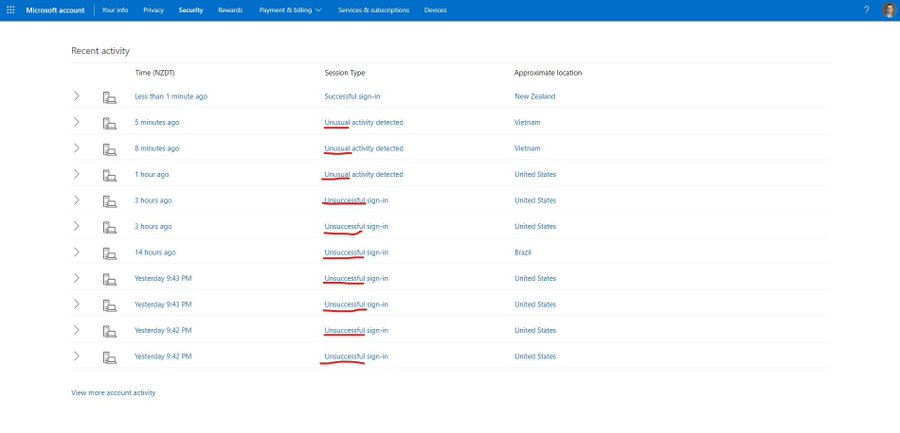Open the app launcher waffle icon
The image size is (900, 433).
tap(11, 10)
